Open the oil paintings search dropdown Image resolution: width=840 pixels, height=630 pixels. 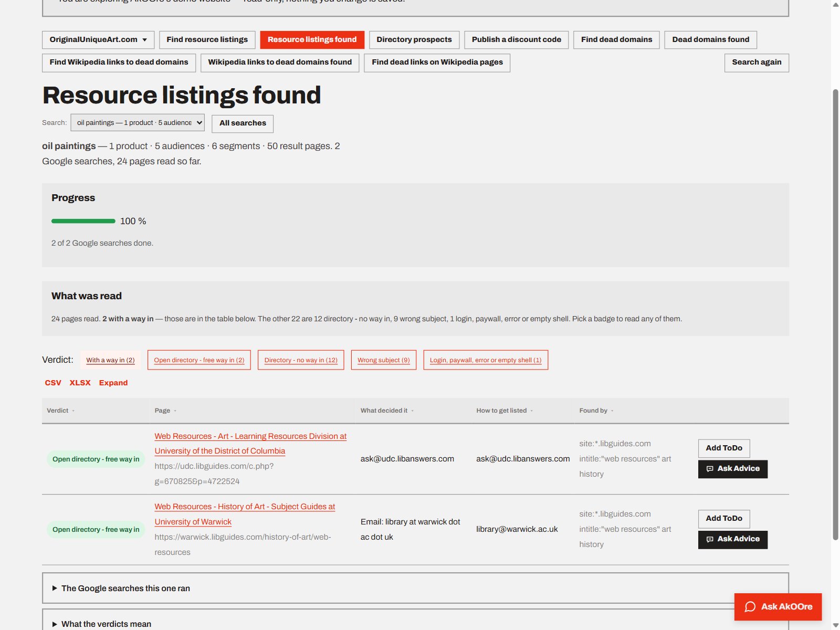tap(138, 123)
